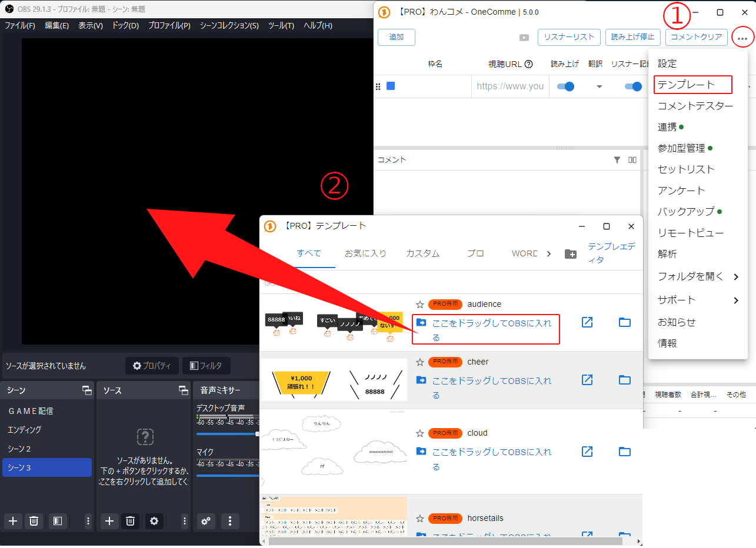Expand the サポート submenu
Screen dimensions: 756x548
click(x=735, y=300)
